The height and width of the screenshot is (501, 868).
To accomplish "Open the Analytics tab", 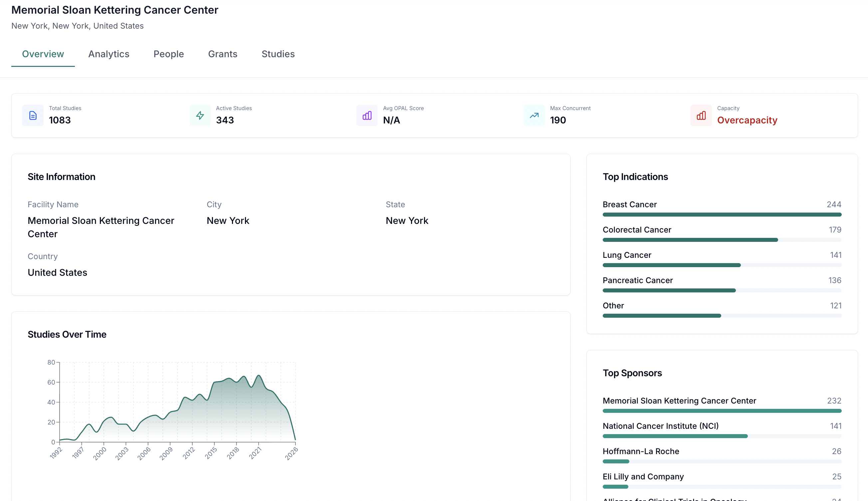I will coord(109,54).
